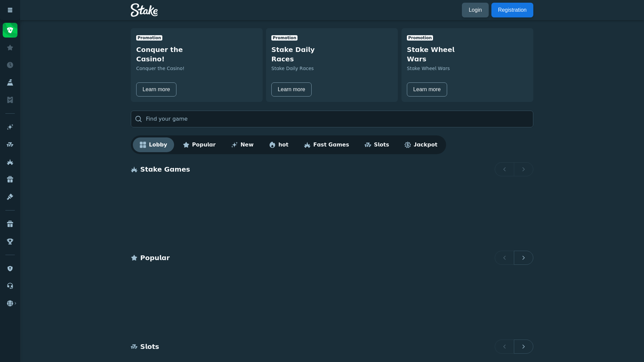Select the Lobby tab
This screenshot has width=644, height=362.
[x=153, y=145]
